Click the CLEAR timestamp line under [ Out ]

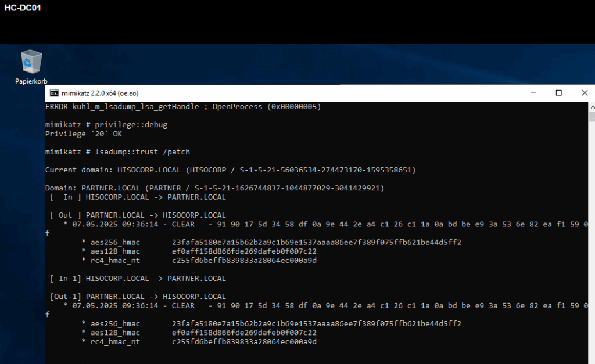[x=325, y=225]
